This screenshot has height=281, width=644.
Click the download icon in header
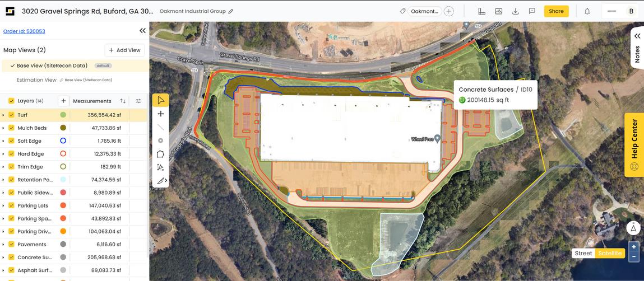tap(516, 11)
